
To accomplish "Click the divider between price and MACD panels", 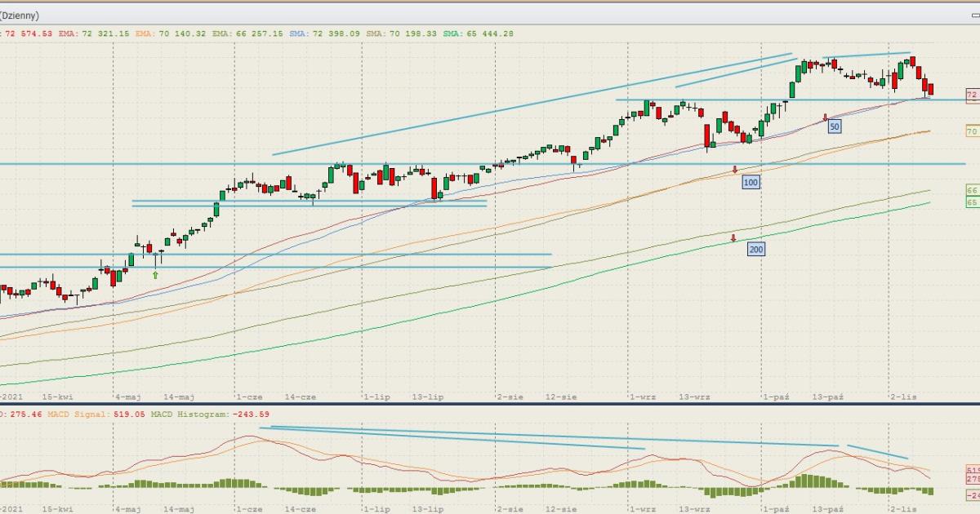I will [x=490, y=403].
